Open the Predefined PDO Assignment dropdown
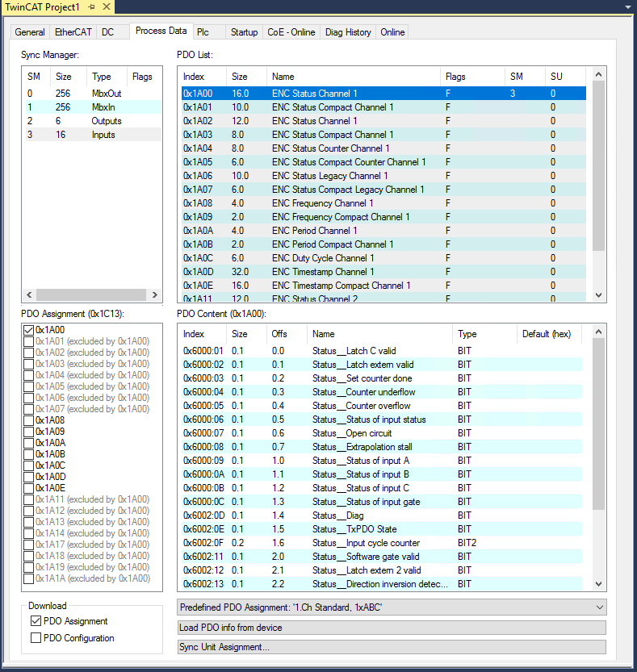The image size is (637, 672). [392, 607]
